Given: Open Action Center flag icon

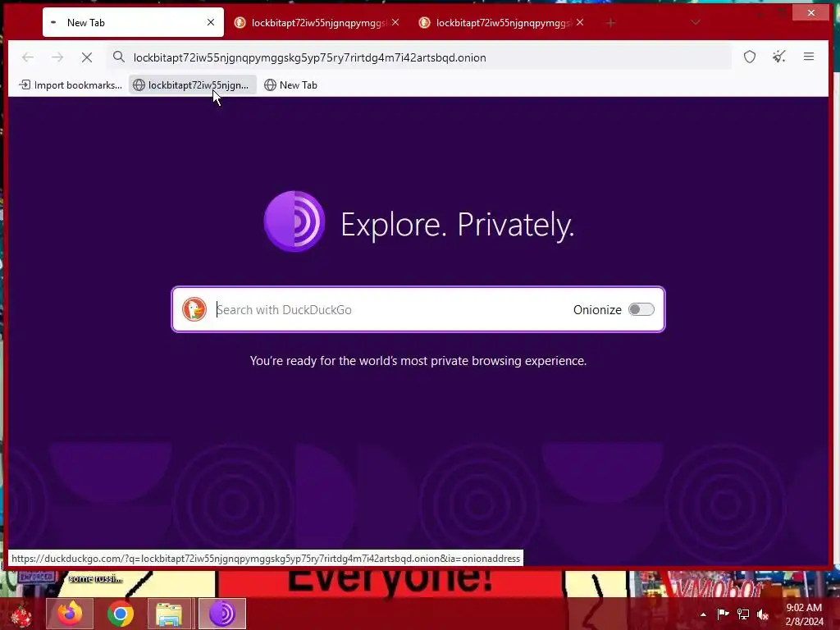Looking at the screenshot, I should (723, 614).
